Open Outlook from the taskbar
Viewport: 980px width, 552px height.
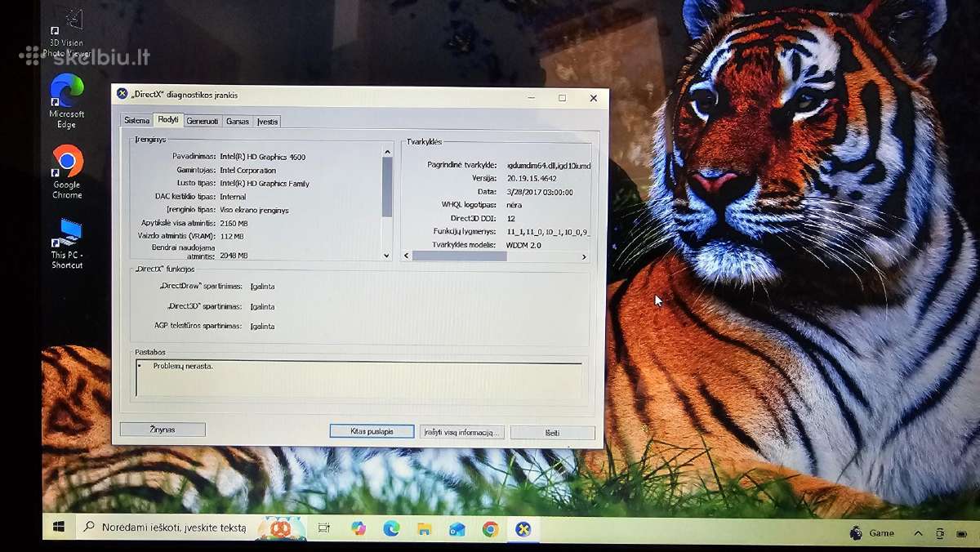pos(457,529)
